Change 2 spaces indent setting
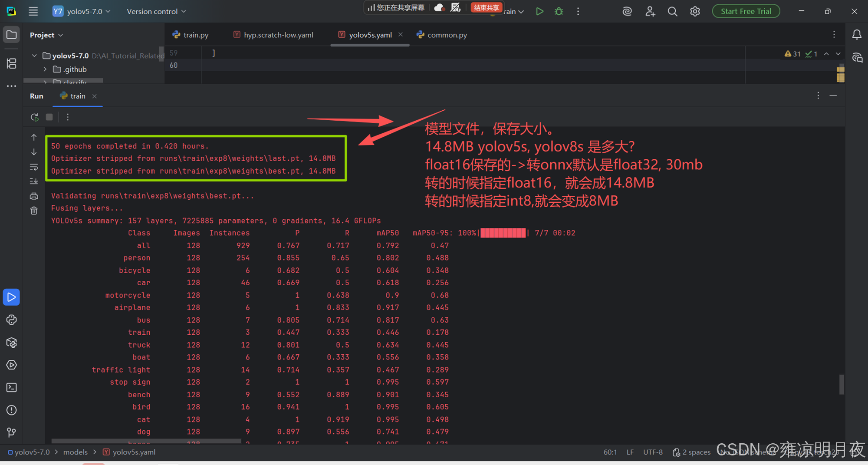Screen dimensions: 868x465 click(x=692, y=452)
